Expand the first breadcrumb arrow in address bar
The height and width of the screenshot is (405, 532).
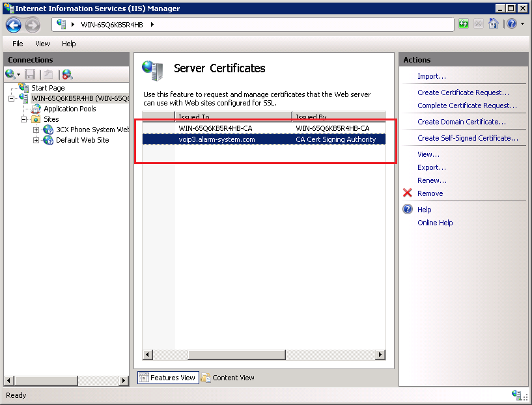73,25
